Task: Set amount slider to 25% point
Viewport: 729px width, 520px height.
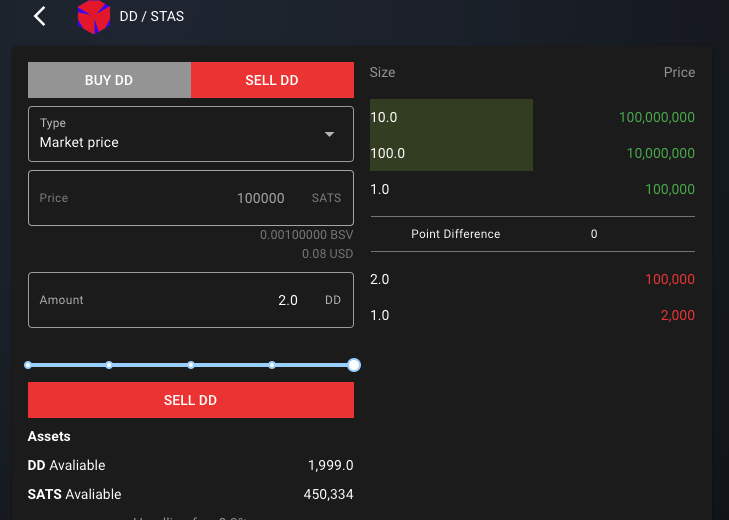Action: pyautogui.click(x=109, y=365)
